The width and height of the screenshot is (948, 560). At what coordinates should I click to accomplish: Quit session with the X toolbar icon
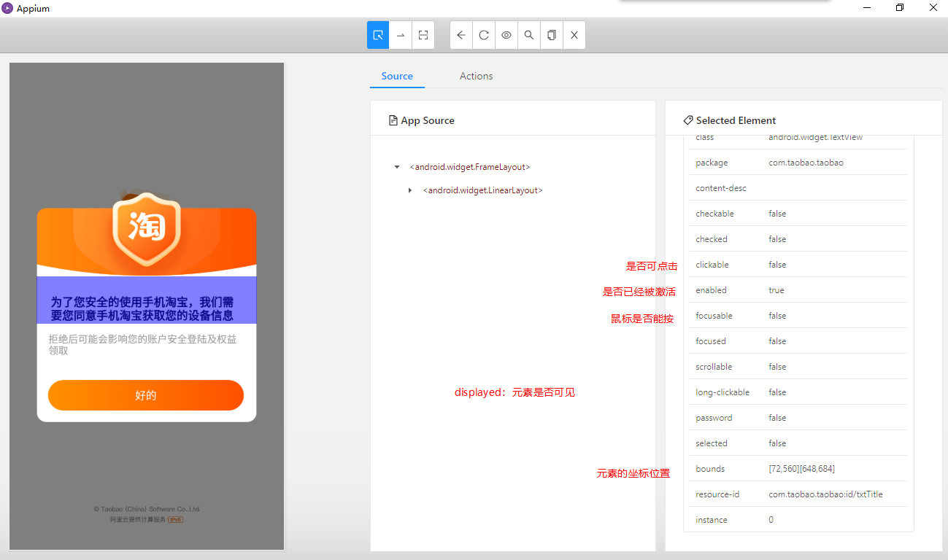coord(574,35)
